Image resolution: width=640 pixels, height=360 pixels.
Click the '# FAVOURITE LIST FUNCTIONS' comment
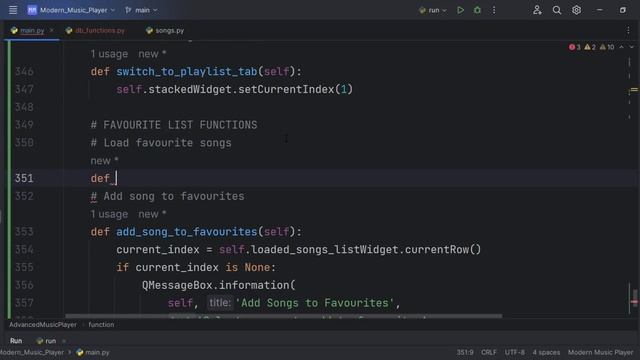[x=174, y=125]
